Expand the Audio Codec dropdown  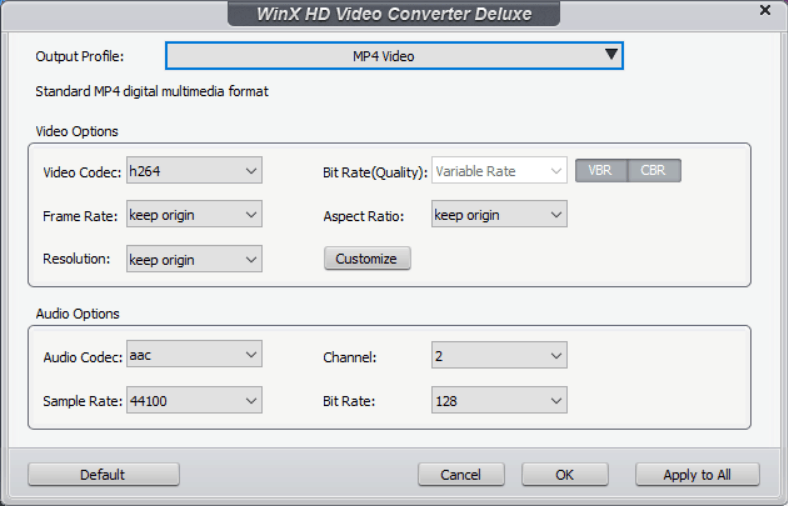(x=195, y=355)
